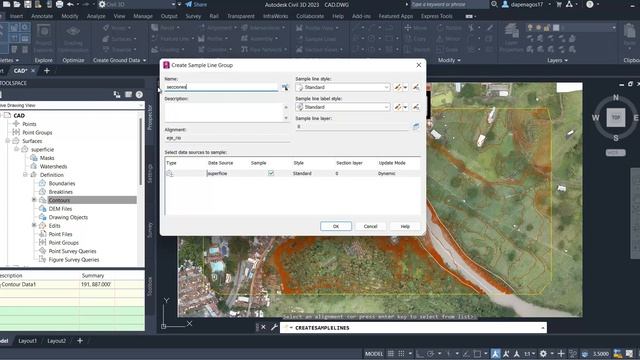Click the N compass direction on ViewCube
Viewport: 640px width, 360px height.
(x=616, y=98)
